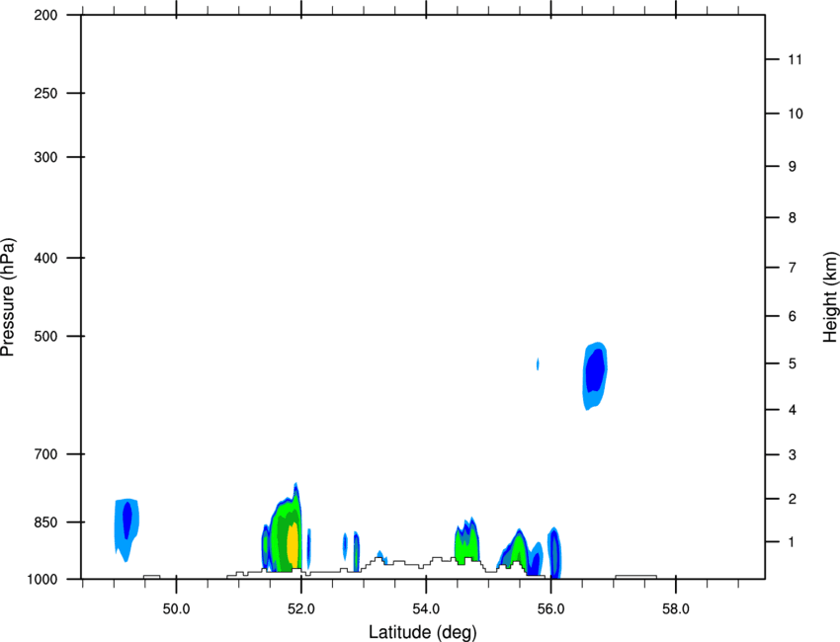Click height tick label 10
840x642 pixels.
click(x=796, y=114)
